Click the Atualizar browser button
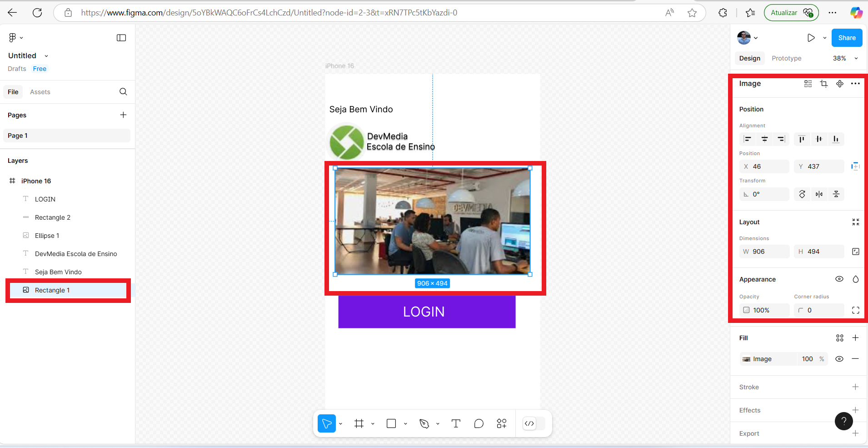 [791, 13]
